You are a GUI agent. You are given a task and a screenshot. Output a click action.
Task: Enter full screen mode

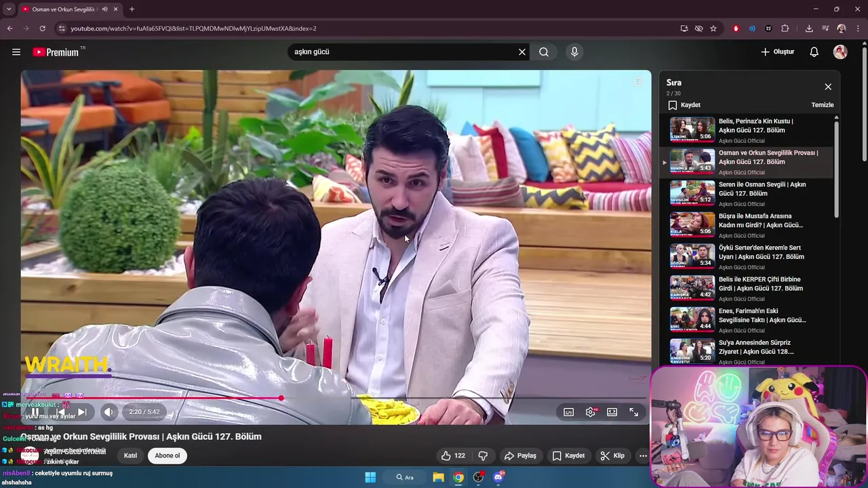(x=633, y=412)
